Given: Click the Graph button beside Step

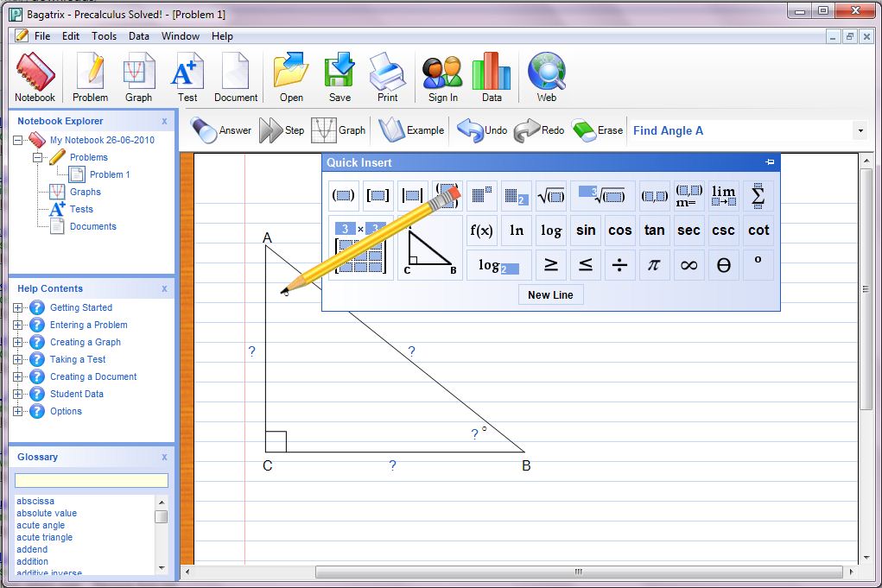Looking at the screenshot, I should coord(338,130).
